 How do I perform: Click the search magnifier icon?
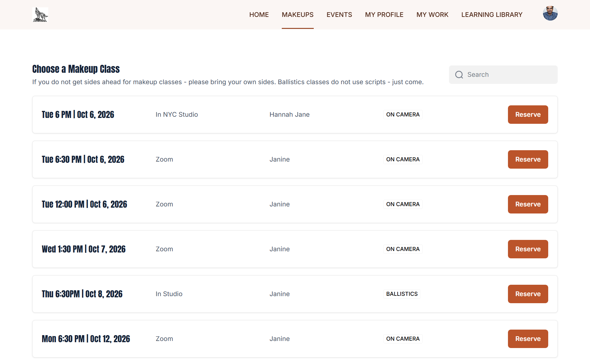[459, 75]
